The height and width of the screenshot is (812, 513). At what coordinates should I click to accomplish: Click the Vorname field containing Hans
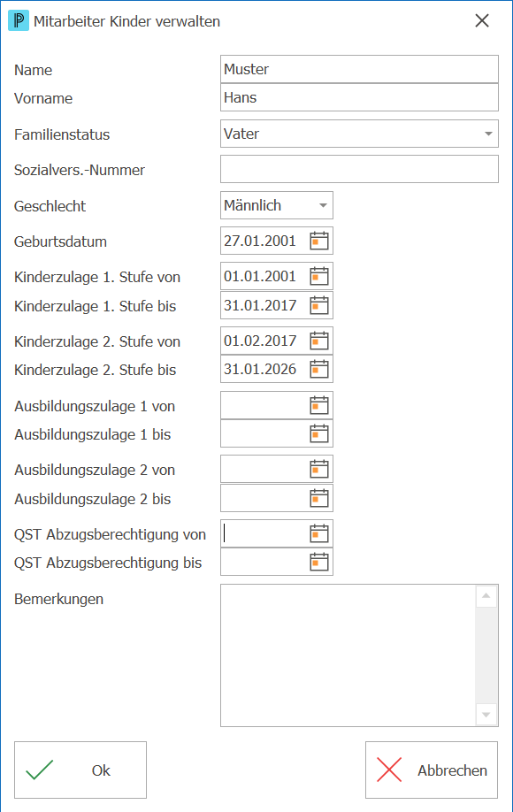click(x=359, y=97)
